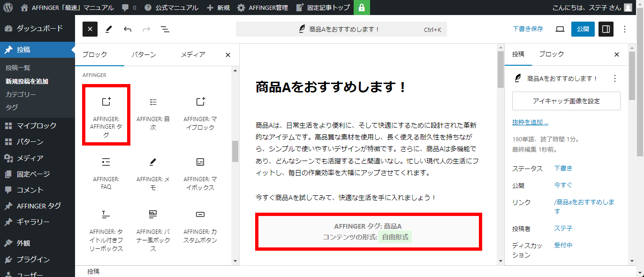The height and width of the screenshot is (277, 644).
Task: Switch to the パターン tab
Action: pos(144,54)
